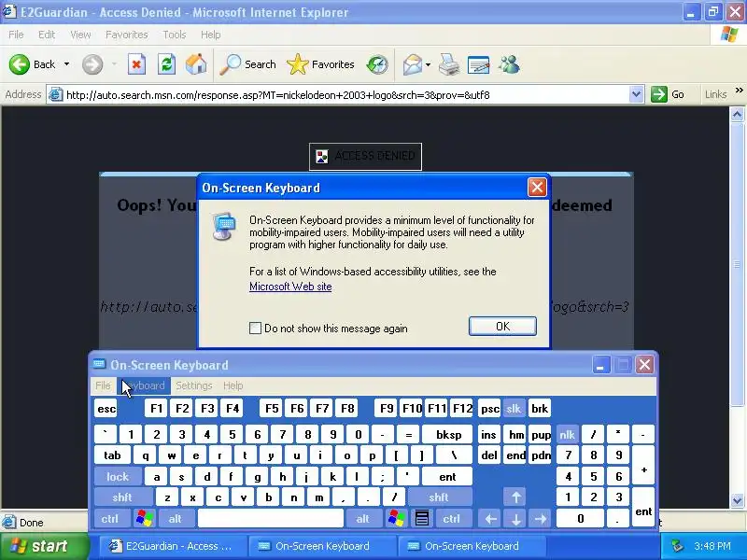This screenshot has height=560, width=747.
Task: Click the tab key
Action: coord(112,455)
